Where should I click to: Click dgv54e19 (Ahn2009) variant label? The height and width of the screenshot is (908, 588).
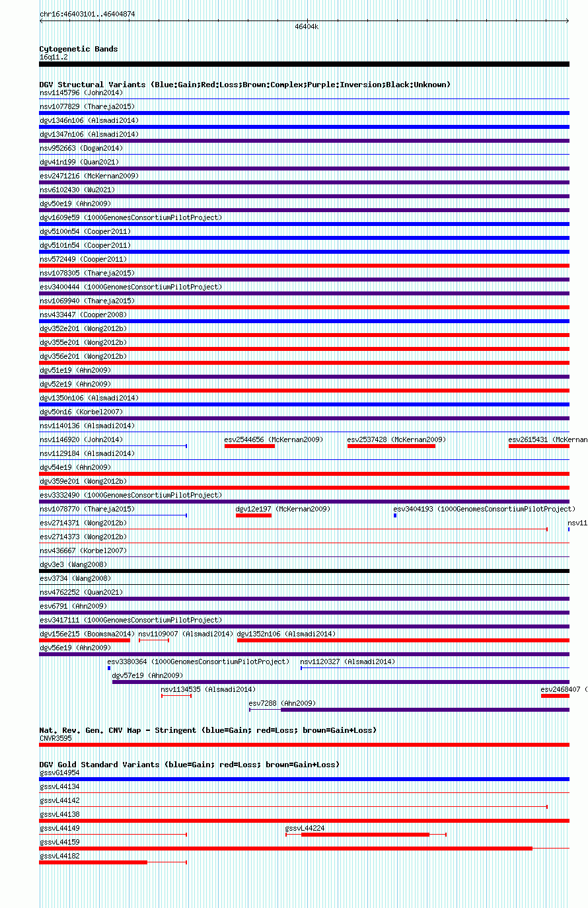point(75,467)
